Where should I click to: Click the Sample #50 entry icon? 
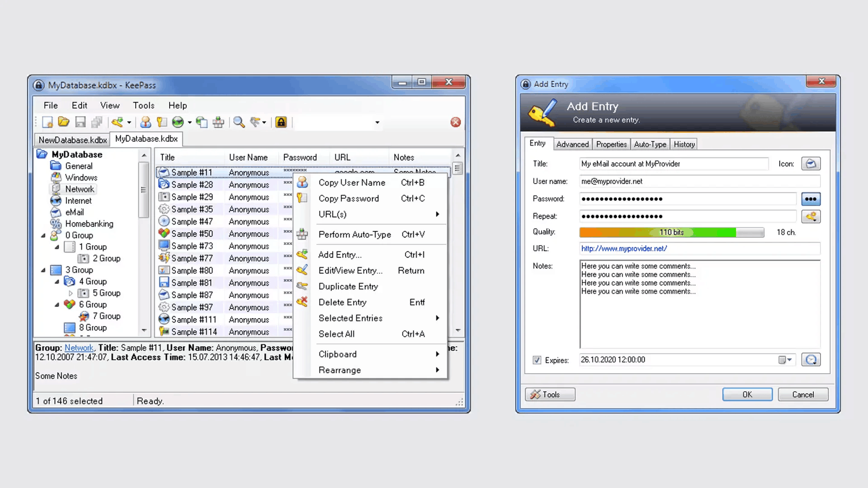pyautogui.click(x=164, y=234)
